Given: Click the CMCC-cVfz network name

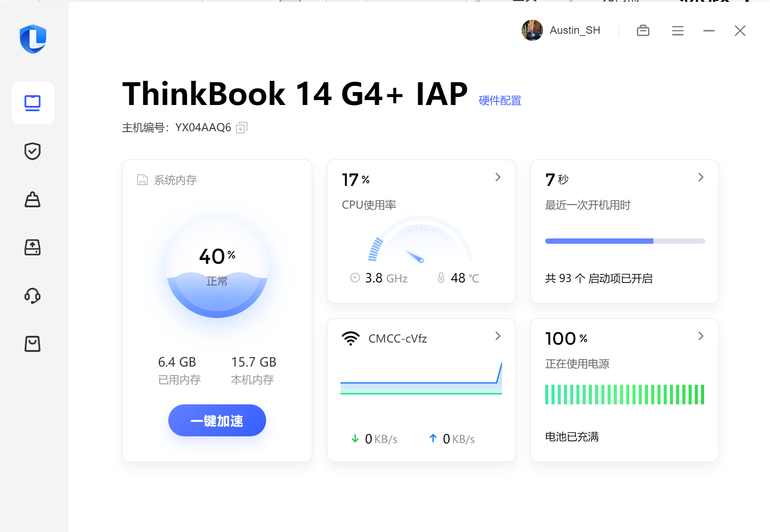Looking at the screenshot, I should point(398,339).
